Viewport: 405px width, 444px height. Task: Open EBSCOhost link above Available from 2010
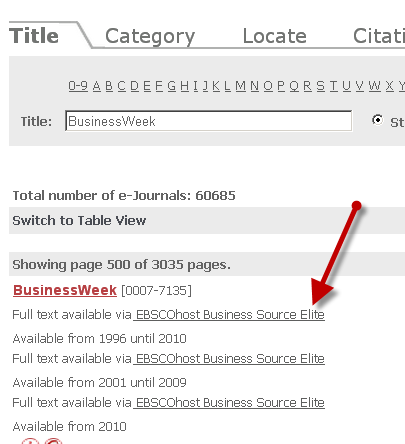[x=229, y=403]
